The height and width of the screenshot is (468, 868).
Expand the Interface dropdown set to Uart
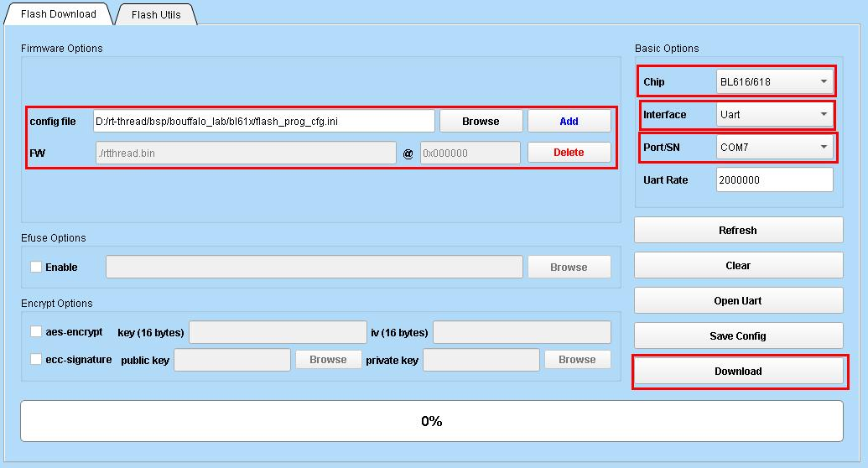point(774,114)
